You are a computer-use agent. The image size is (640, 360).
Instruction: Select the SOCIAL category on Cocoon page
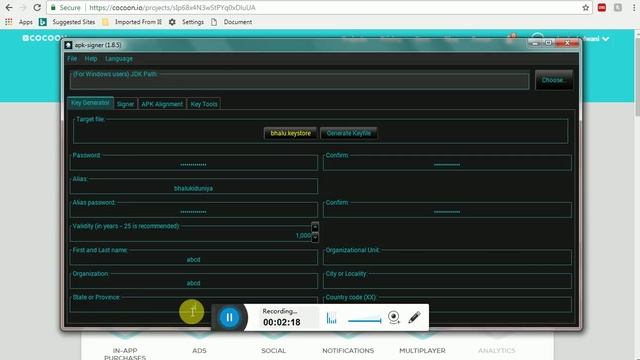tap(273, 350)
